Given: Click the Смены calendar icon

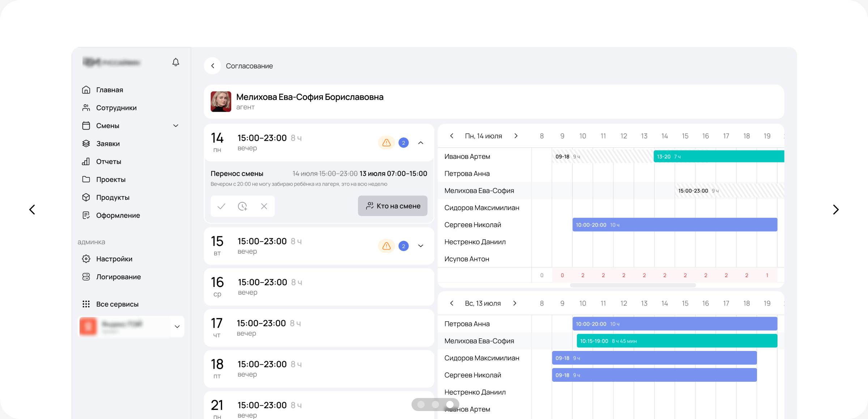Looking at the screenshot, I should coord(86,126).
